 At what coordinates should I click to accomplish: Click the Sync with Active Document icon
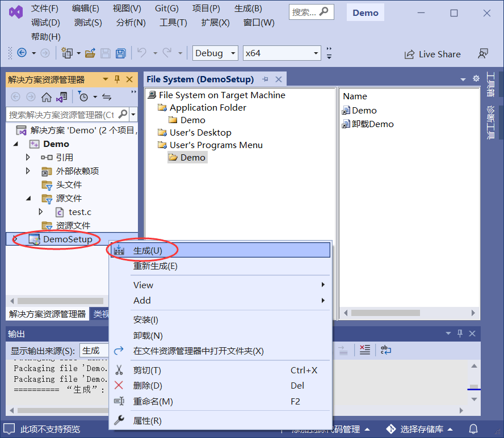pyautogui.click(x=107, y=97)
